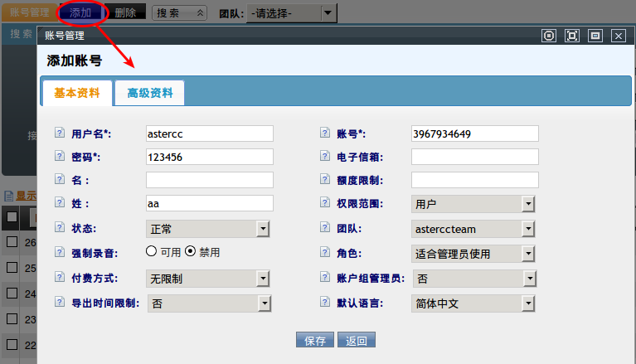The width and height of the screenshot is (636, 364).
Task: Select 可用 radio for forced recording
Action: point(152,251)
